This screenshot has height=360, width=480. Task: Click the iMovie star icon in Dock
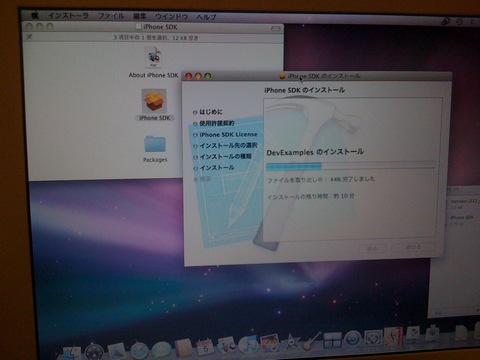coord(291,343)
